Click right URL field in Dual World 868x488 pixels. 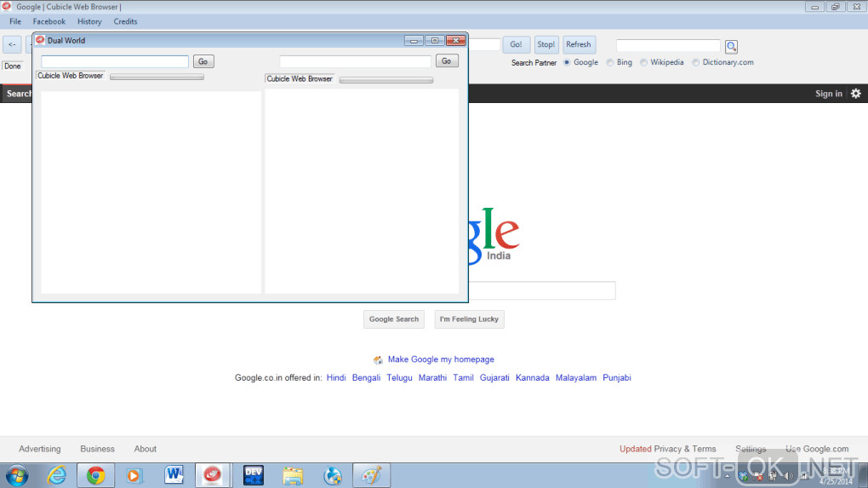(355, 61)
